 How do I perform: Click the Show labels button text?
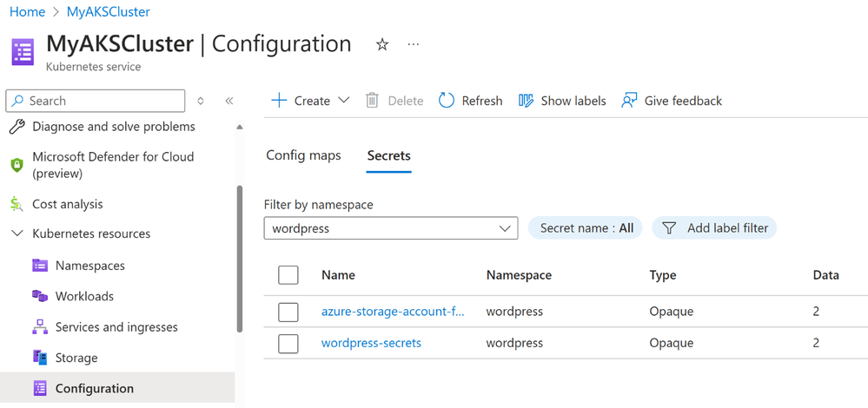click(x=573, y=101)
